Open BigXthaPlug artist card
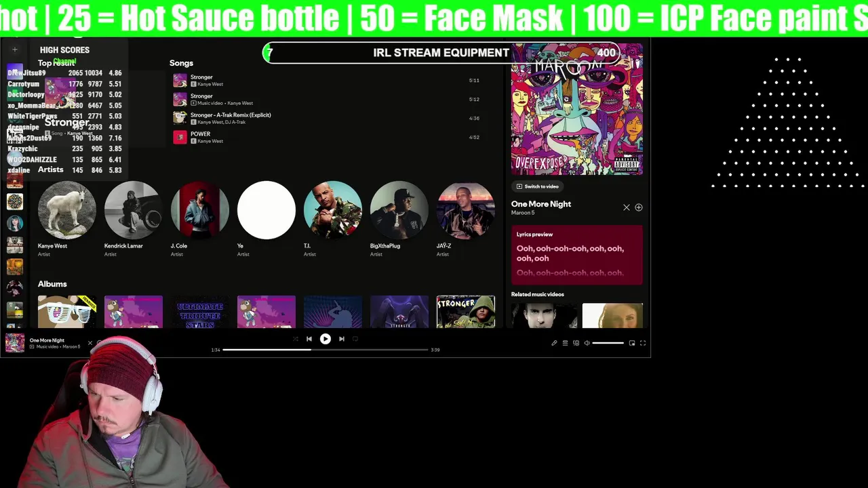This screenshot has height=488, width=868. 399,219
